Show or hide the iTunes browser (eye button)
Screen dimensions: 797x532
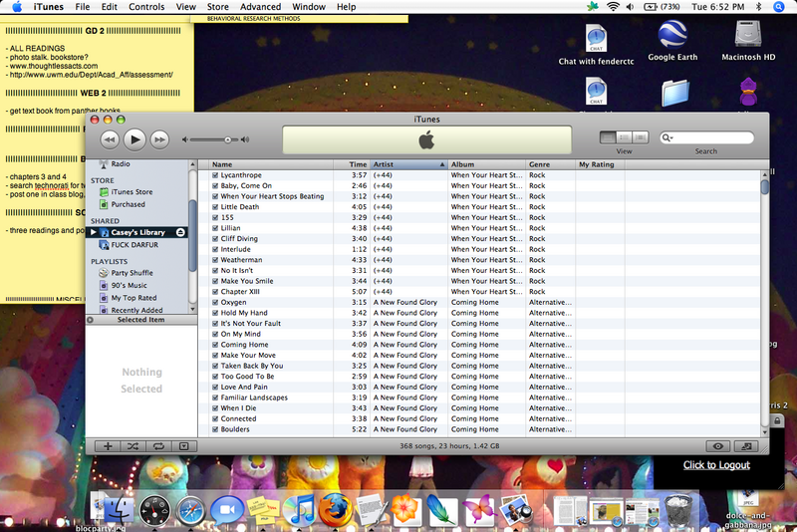click(718, 446)
